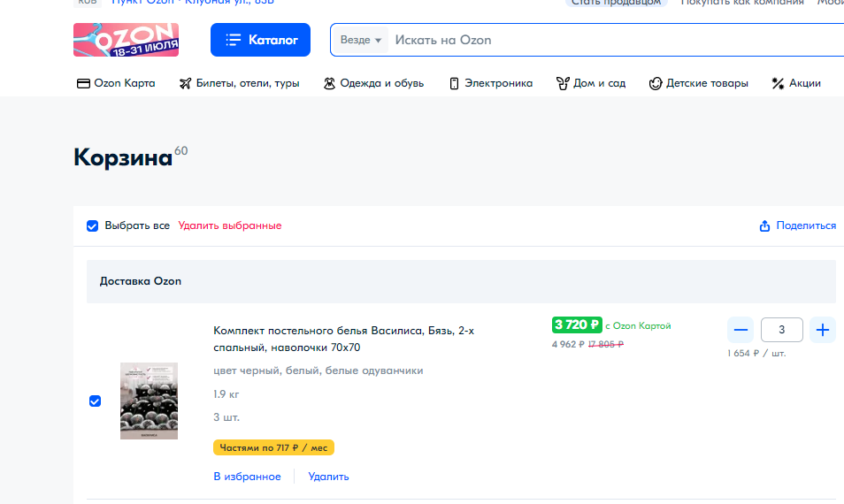
Task: Click the Электроника phone icon
Action: (x=455, y=83)
